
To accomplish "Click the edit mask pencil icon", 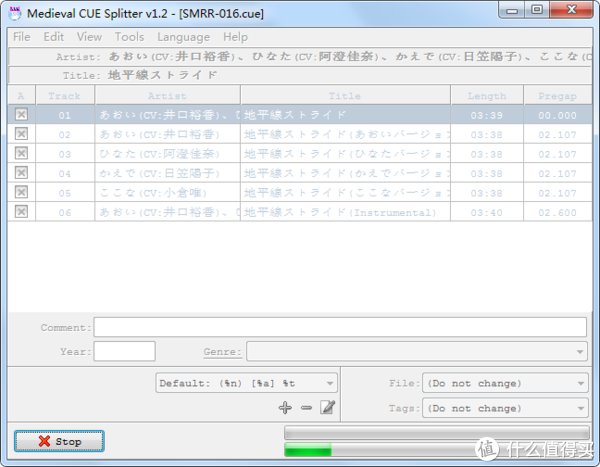I will coord(327,407).
